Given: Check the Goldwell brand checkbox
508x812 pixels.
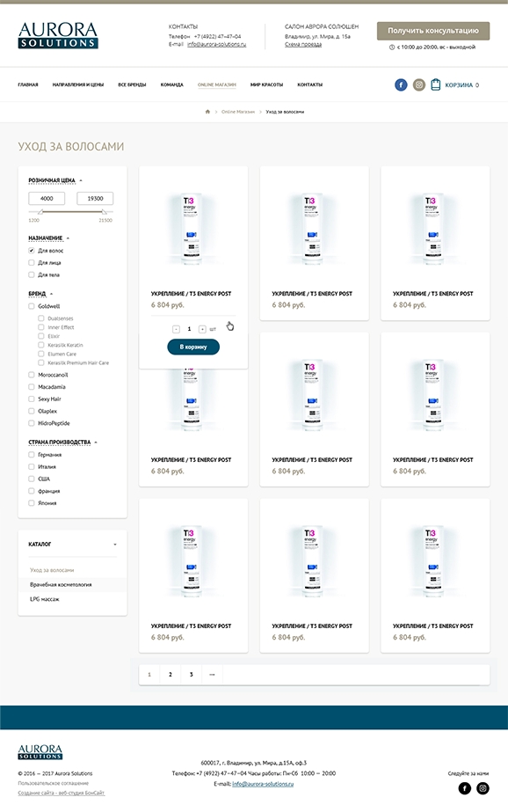Looking at the screenshot, I should click(32, 306).
